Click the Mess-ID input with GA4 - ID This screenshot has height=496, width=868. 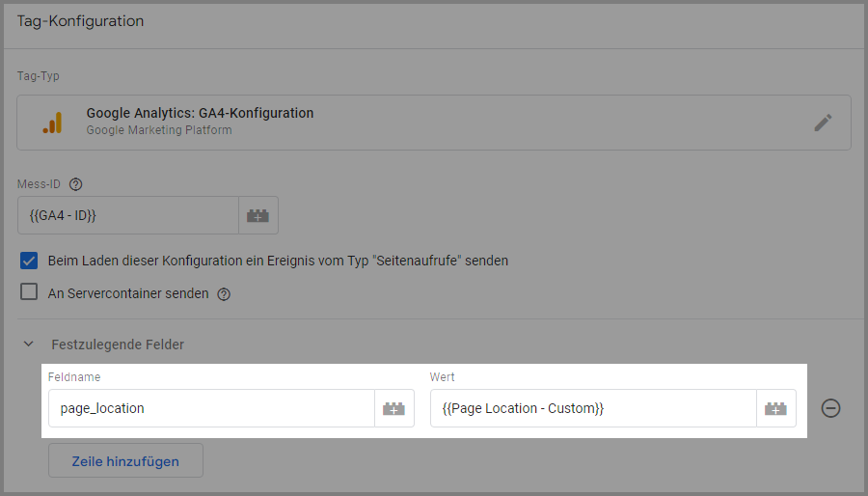click(128, 215)
